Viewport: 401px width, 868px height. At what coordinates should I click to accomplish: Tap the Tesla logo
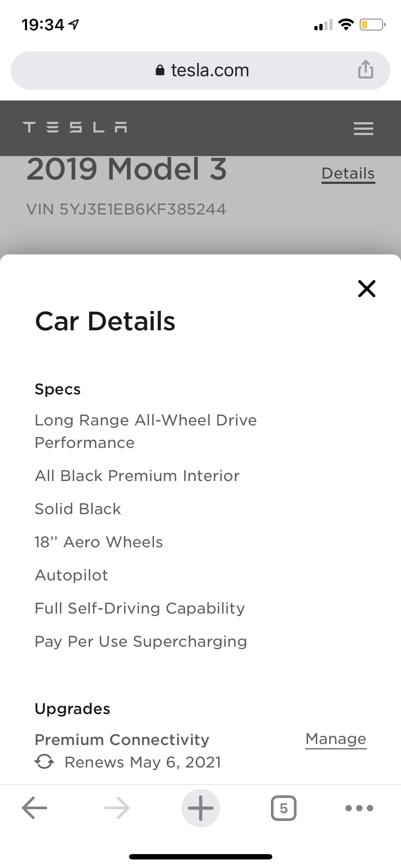tap(75, 128)
